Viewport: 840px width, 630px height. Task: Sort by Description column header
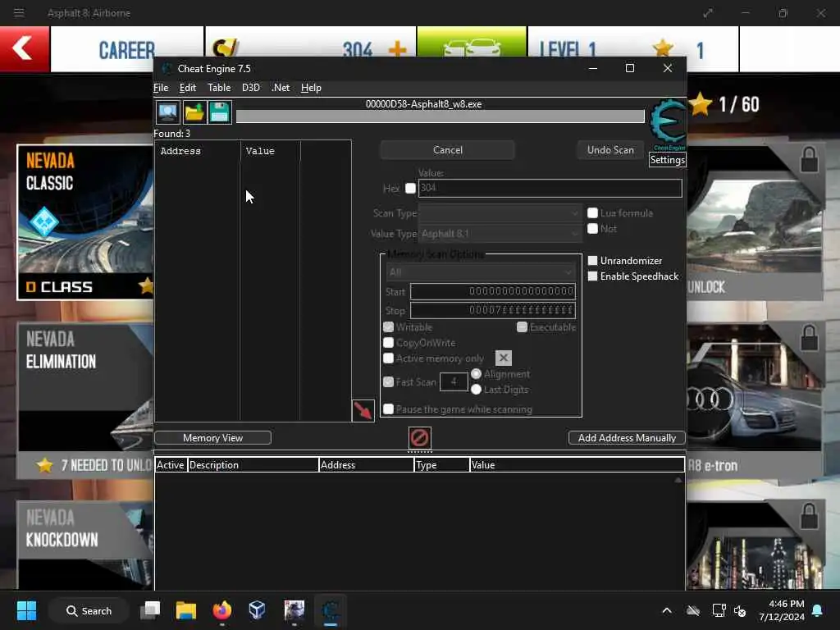[253, 465]
